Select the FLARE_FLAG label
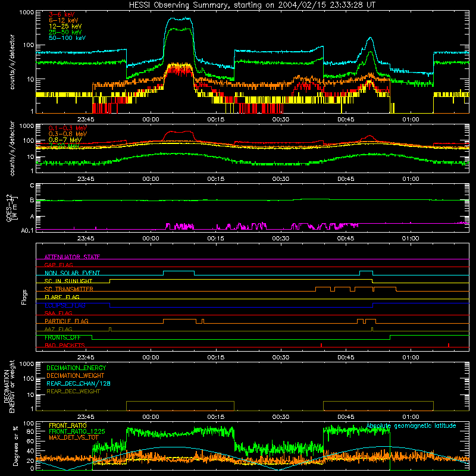The height and width of the screenshot is (476, 476). point(62,297)
